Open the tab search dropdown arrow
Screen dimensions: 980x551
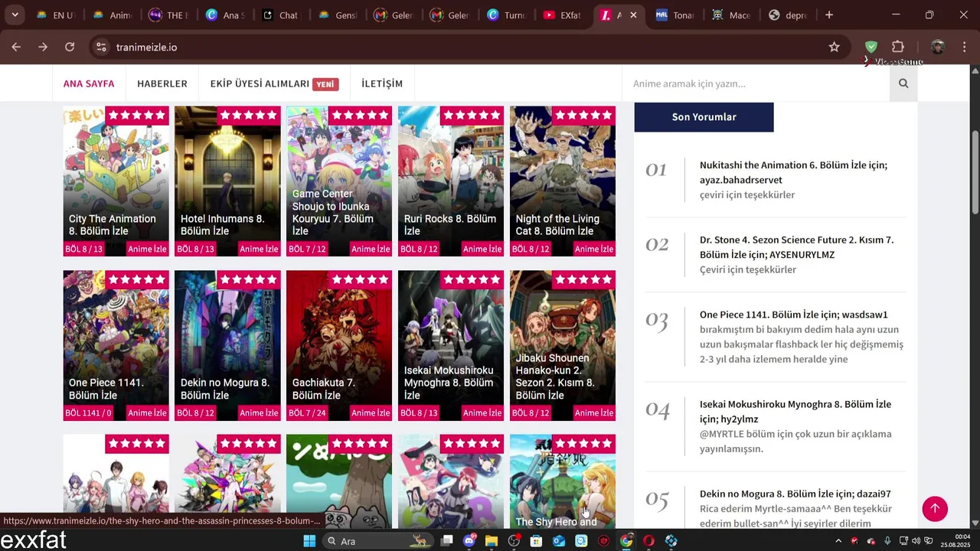coord(15,15)
